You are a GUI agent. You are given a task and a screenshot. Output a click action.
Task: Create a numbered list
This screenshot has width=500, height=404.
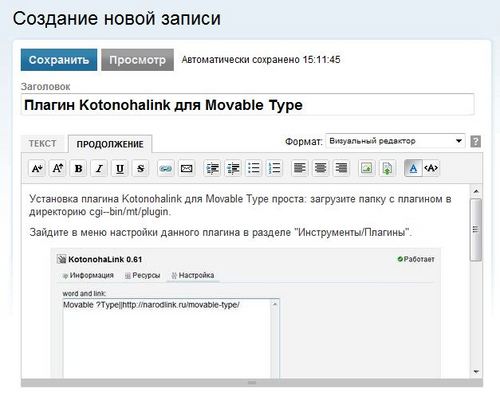(274, 168)
